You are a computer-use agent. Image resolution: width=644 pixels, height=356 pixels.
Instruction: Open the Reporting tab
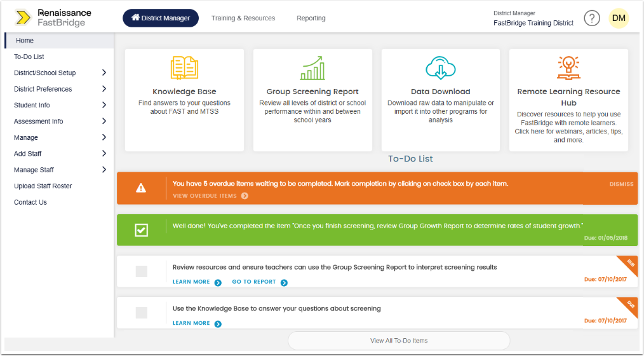click(x=311, y=18)
